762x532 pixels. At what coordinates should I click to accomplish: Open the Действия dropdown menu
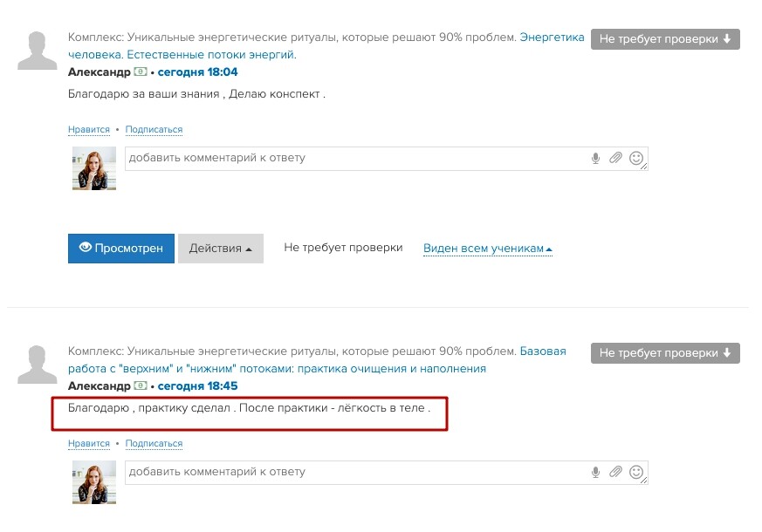221,249
